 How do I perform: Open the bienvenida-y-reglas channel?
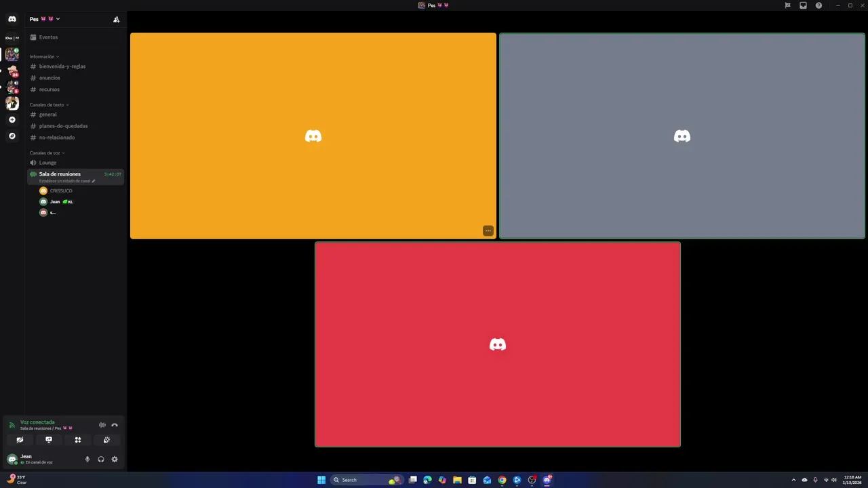pyautogui.click(x=75, y=66)
